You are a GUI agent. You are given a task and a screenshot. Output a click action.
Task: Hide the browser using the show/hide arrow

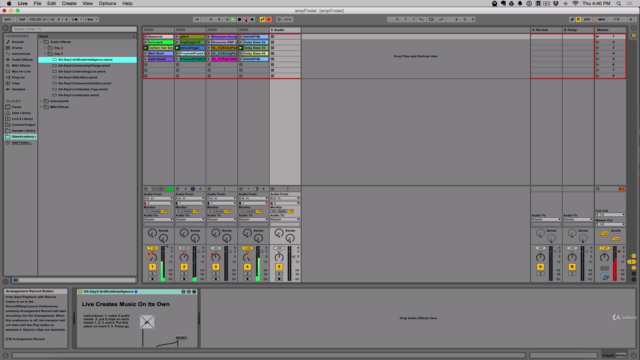pos(6,28)
